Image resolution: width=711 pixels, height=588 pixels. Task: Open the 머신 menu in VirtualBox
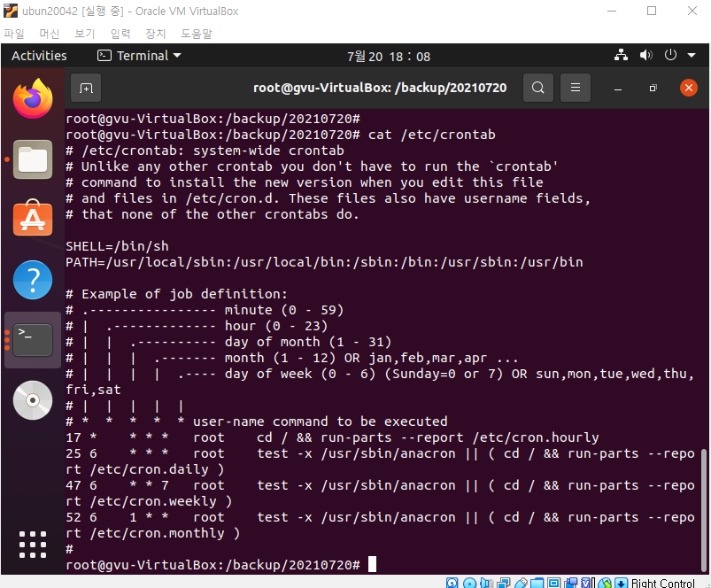point(49,34)
